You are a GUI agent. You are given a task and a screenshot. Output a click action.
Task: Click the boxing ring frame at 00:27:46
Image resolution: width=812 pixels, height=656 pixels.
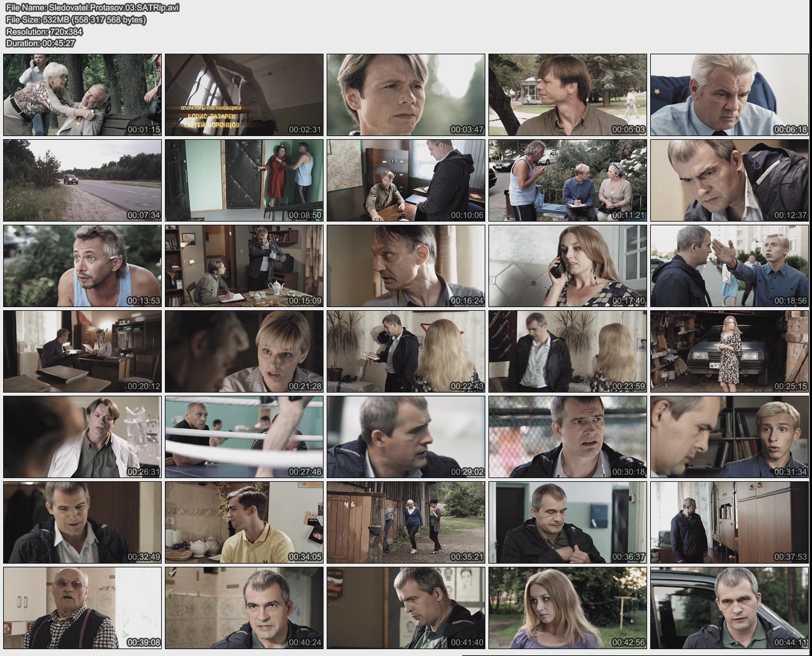point(244,437)
